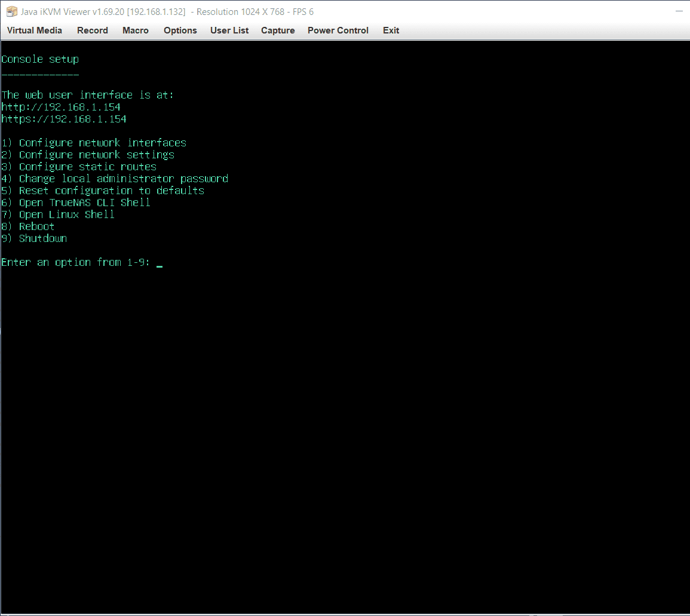Click the window title bar text
Screen dimensions: 690x616
tap(167, 11)
